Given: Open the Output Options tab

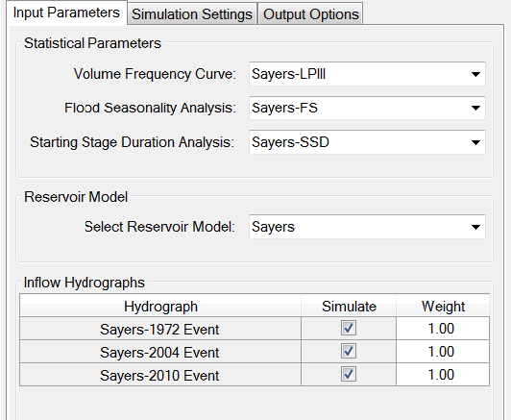Looking at the screenshot, I should pyautogui.click(x=310, y=14).
